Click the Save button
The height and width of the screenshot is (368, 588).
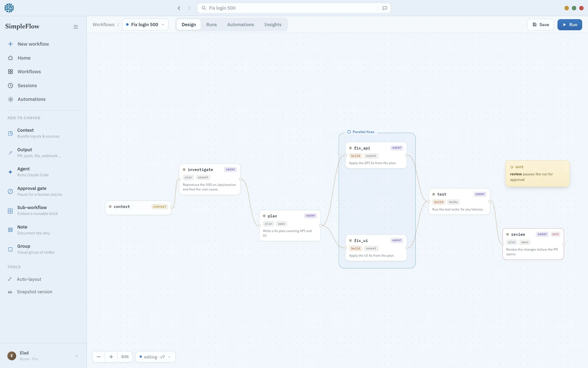tap(540, 25)
